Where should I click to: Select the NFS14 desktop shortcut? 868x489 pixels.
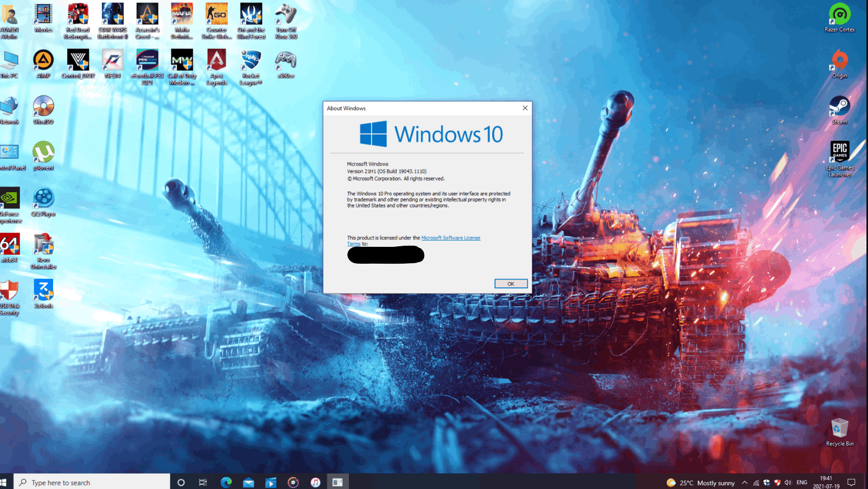[x=112, y=64]
